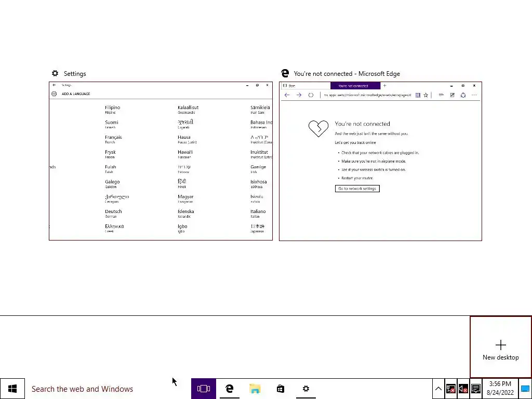Image resolution: width=532 pixels, height=399 pixels.
Task: Select Hindi in the language list
Action: pyautogui.click(x=182, y=184)
